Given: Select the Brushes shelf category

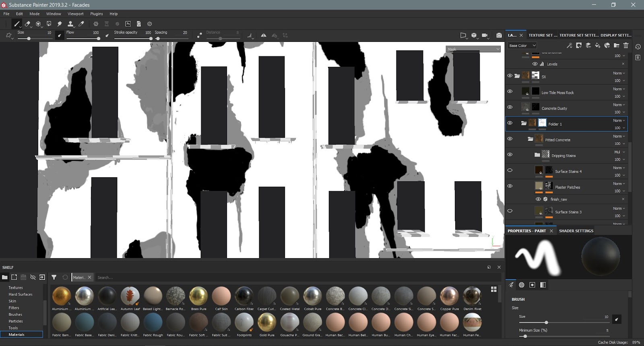Looking at the screenshot, I should (x=15, y=315).
